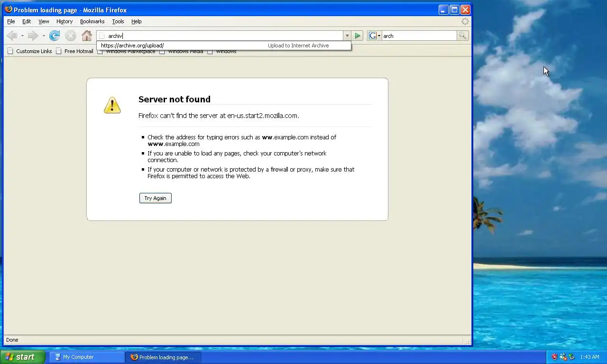Click the taskbar clock showing 1:43 AM

click(589, 357)
